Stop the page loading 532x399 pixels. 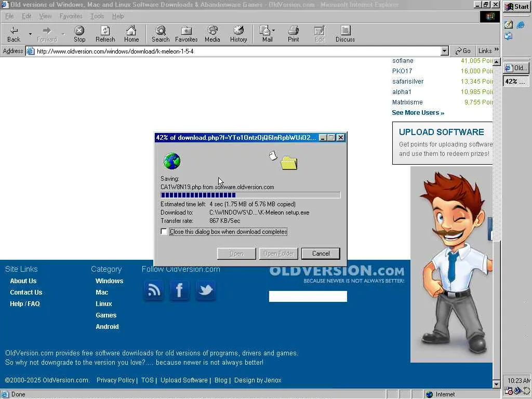(x=79, y=34)
